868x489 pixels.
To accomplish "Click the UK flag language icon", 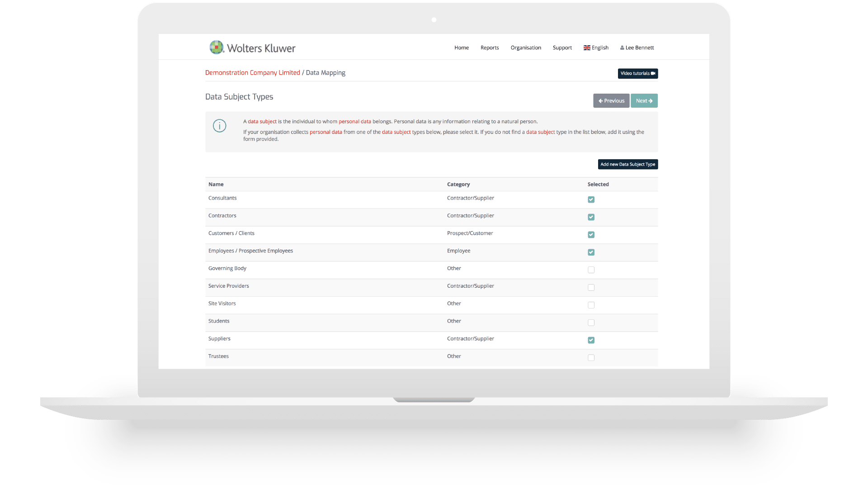I will click(x=587, y=47).
